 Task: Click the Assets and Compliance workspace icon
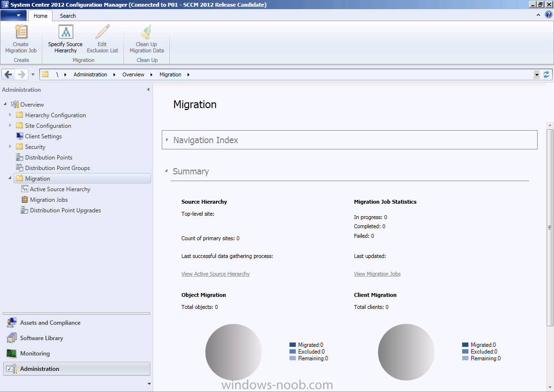point(12,322)
